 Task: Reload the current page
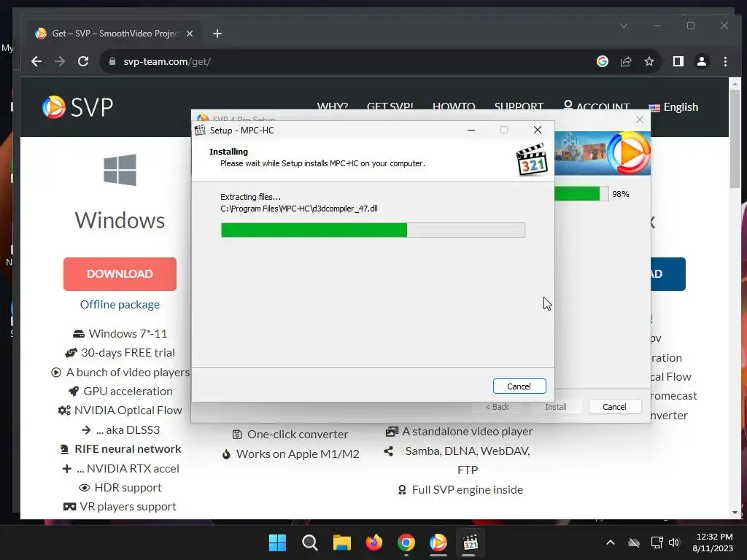coord(83,61)
